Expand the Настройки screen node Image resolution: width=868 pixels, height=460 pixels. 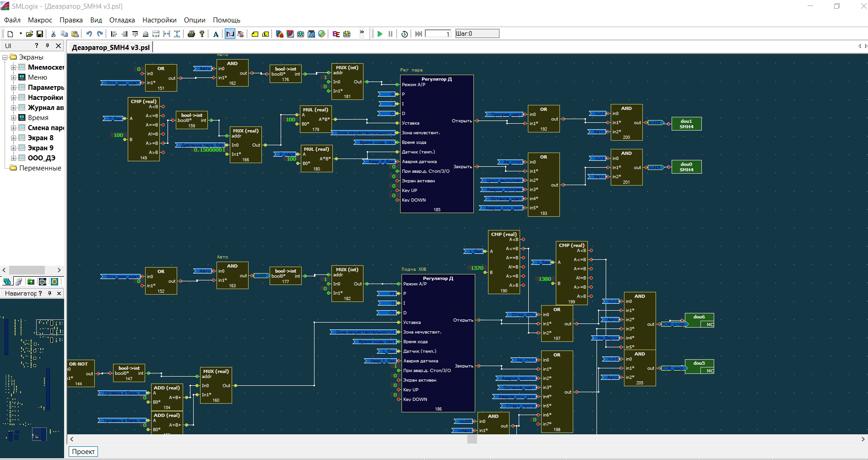coord(13,98)
